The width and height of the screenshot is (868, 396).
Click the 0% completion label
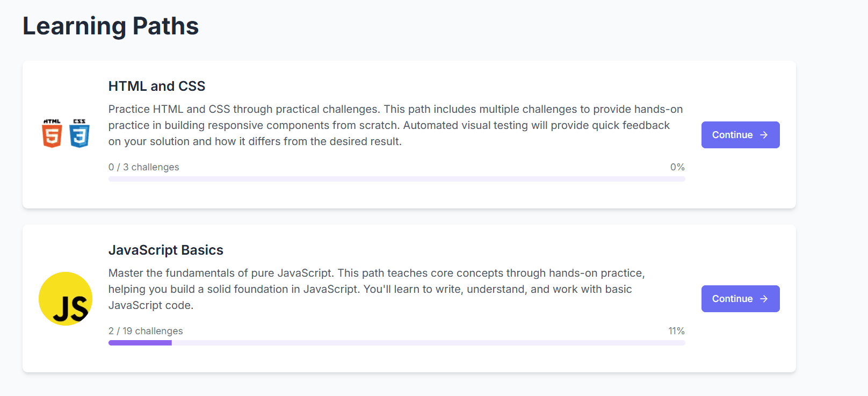point(677,167)
